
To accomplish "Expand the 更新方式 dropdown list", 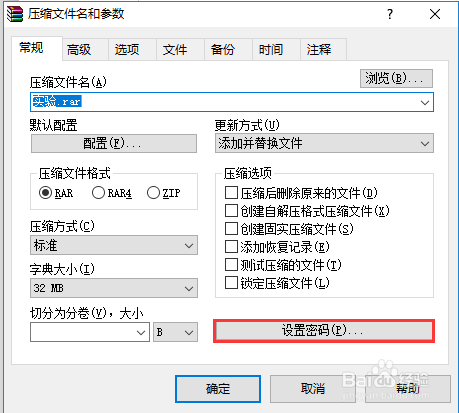I will (x=324, y=143).
